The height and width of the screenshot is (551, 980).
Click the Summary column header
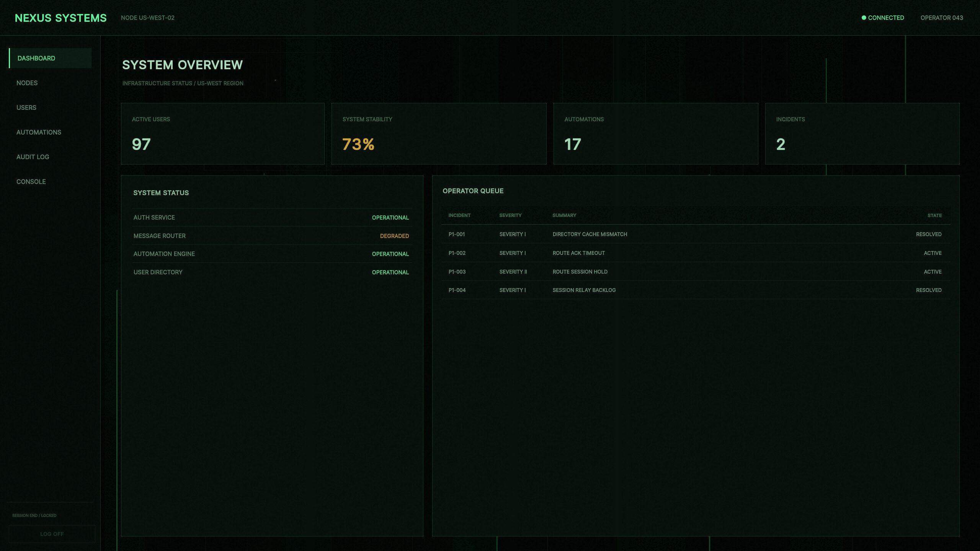point(564,215)
